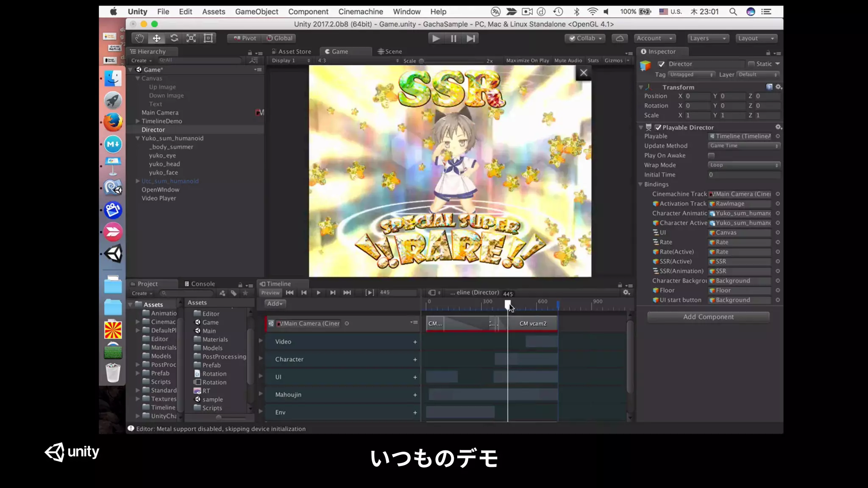Add track to Character group plus

coord(415,360)
